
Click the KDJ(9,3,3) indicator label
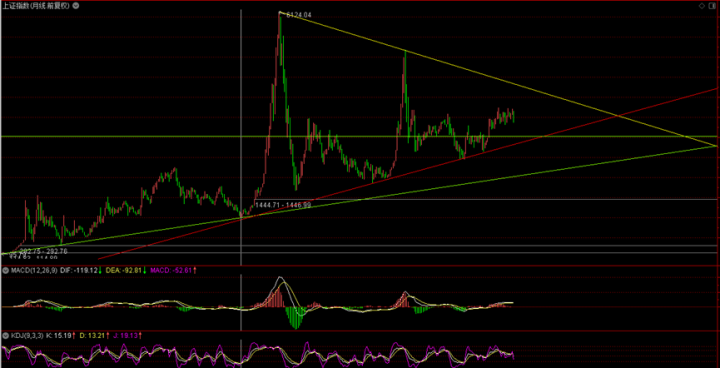tap(27, 336)
